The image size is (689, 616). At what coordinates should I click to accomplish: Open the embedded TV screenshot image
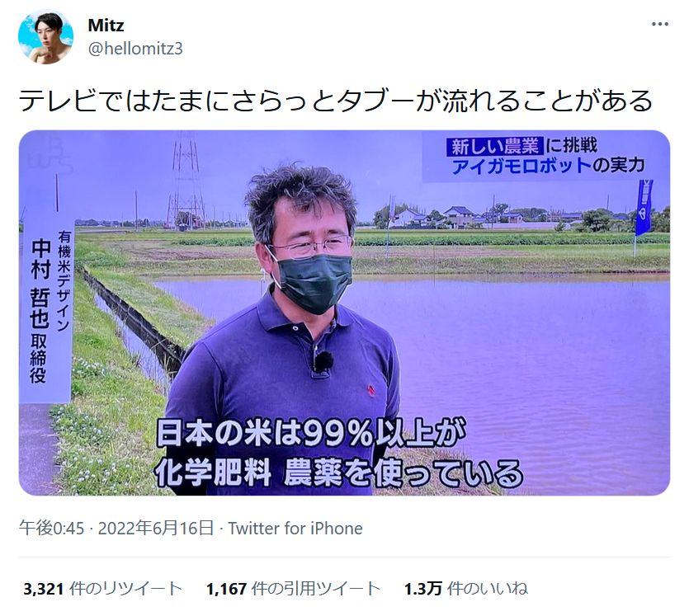tap(345, 313)
